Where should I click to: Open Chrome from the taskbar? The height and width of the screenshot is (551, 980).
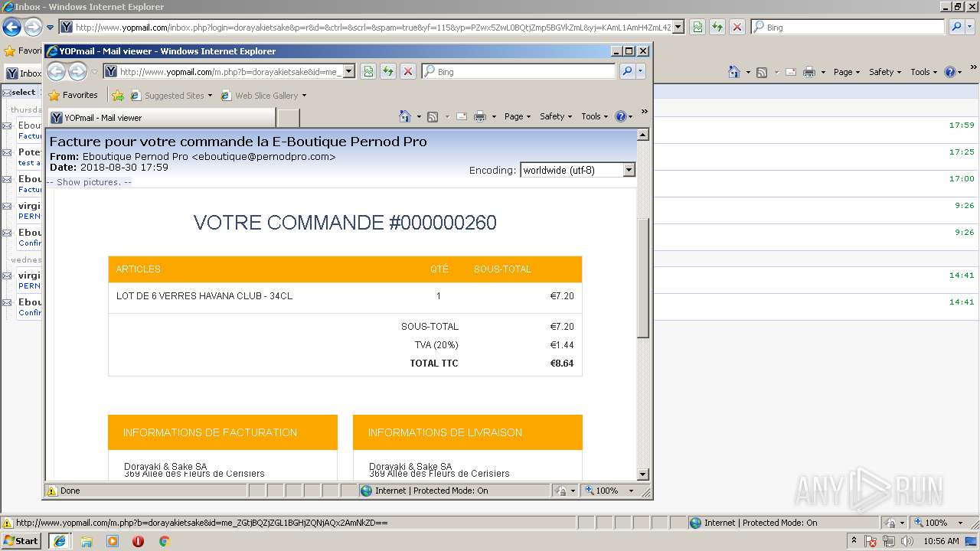coord(164,541)
